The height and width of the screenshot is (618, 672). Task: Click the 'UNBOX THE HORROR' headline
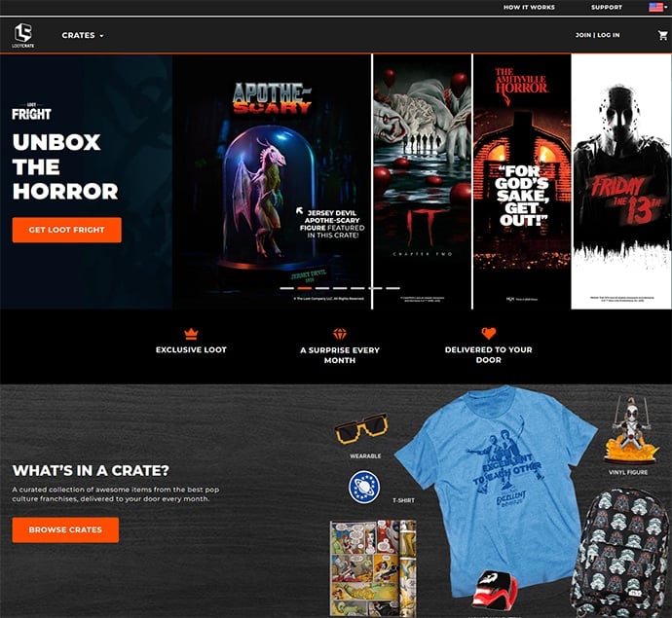[65, 166]
